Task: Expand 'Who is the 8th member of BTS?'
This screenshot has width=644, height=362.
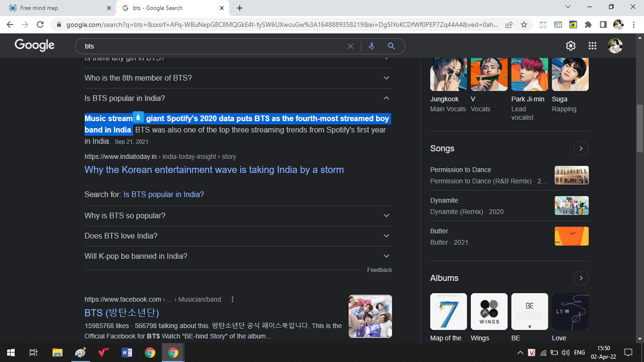Action: pyautogui.click(x=386, y=78)
